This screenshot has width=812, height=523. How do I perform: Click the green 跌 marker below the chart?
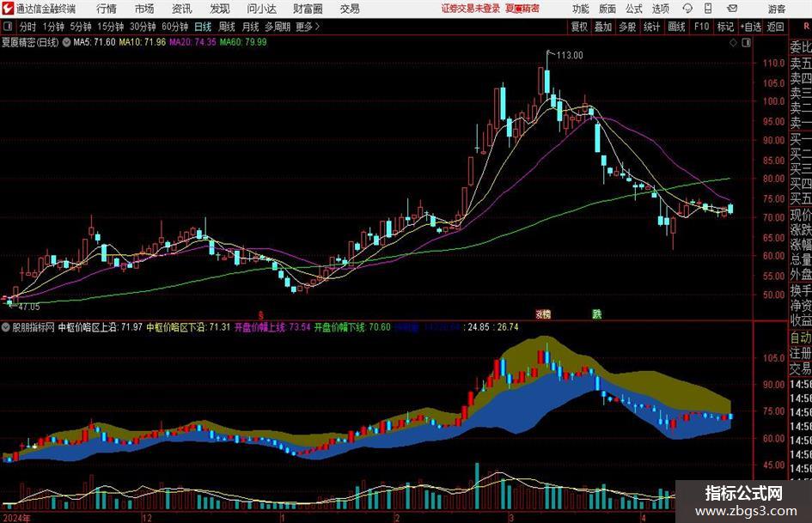(x=596, y=314)
